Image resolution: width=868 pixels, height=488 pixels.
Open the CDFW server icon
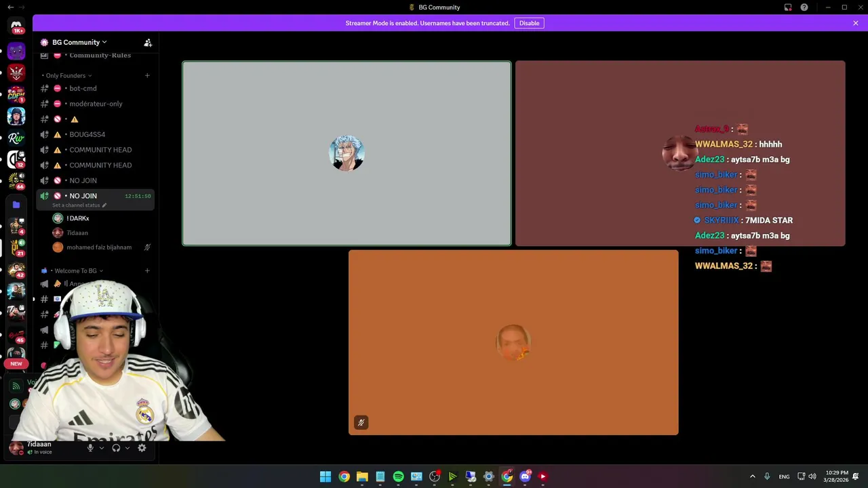point(16,94)
